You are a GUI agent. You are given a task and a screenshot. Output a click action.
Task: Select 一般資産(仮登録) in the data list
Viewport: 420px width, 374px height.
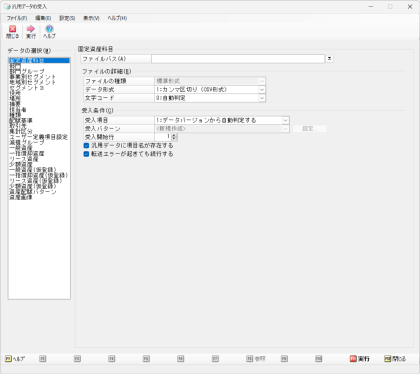33,170
